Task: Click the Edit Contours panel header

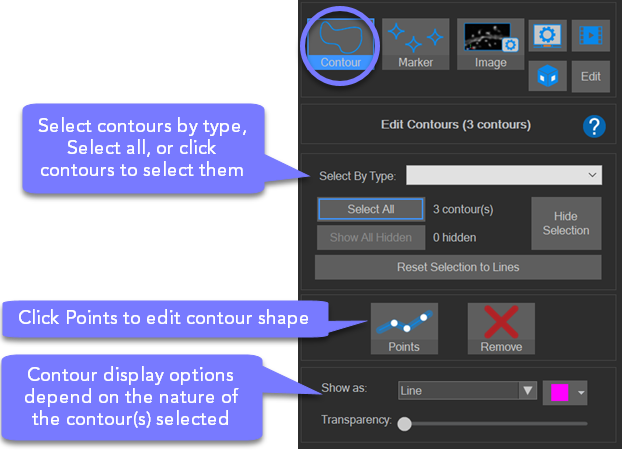Action: (455, 126)
